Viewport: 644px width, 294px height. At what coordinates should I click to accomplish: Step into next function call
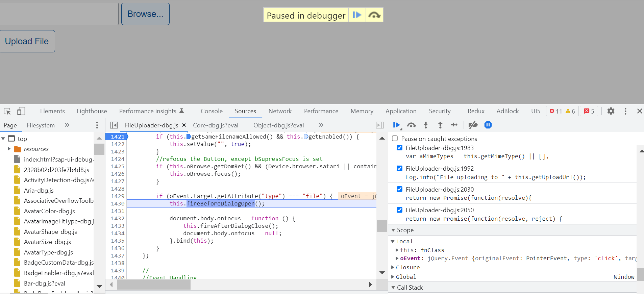426,125
